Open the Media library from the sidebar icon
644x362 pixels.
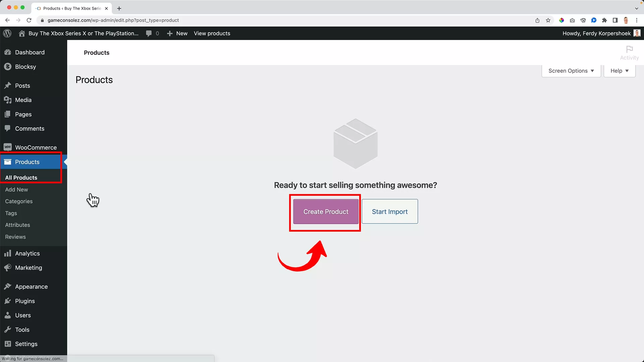(x=8, y=100)
